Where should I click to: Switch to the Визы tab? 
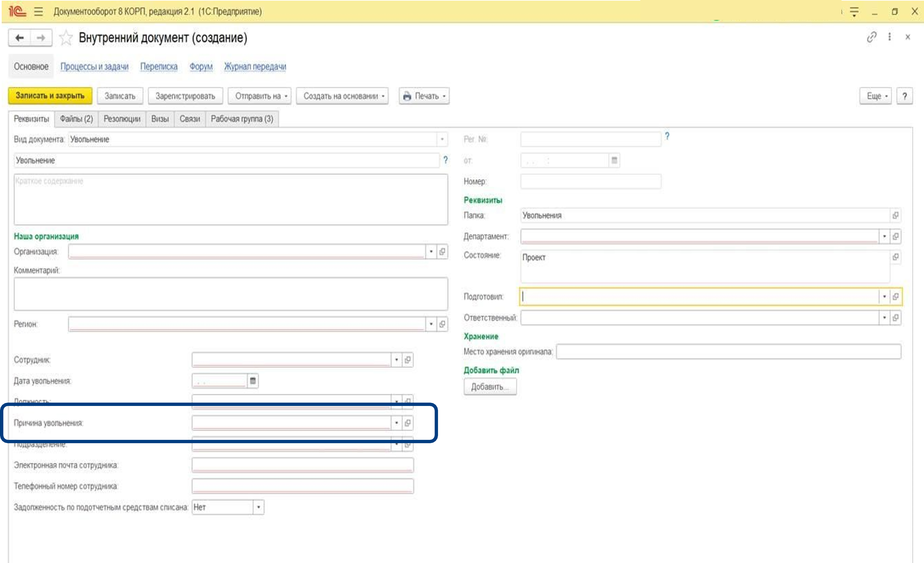coord(160,119)
